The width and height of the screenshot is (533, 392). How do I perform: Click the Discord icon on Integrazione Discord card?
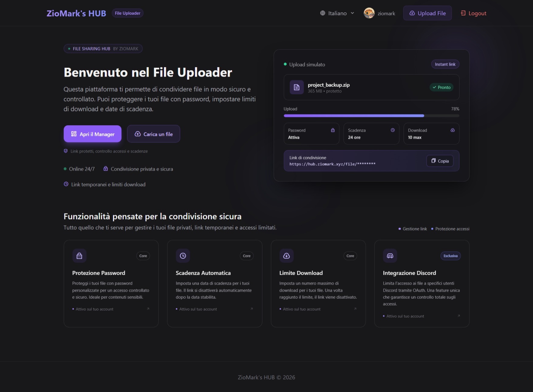390,256
